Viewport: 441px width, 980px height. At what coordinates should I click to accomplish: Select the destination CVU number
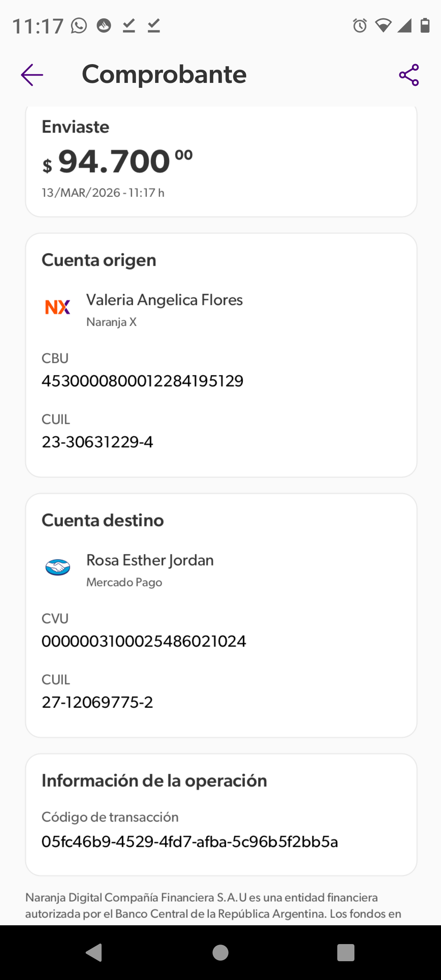click(x=144, y=641)
